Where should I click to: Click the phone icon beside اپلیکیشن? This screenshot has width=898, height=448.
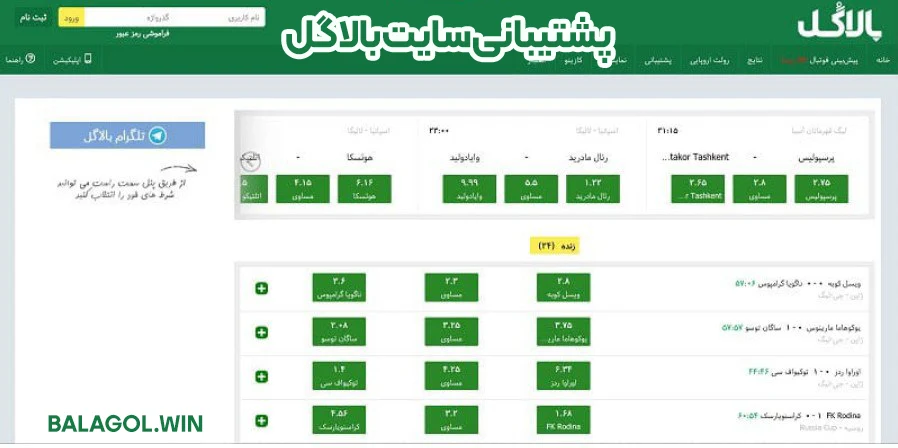coord(88,58)
